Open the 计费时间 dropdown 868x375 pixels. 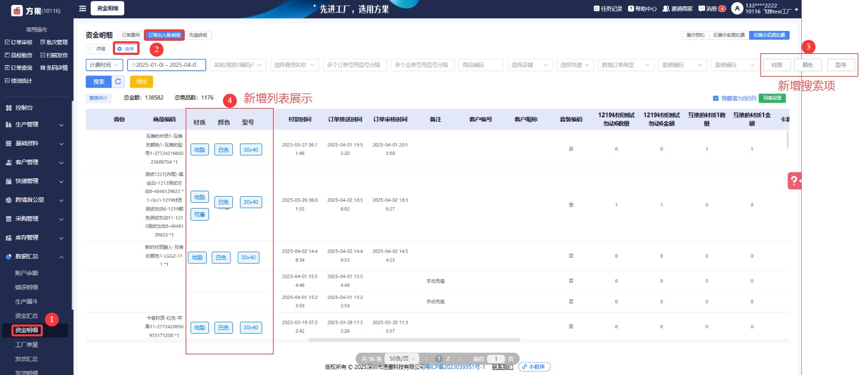click(x=104, y=65)
